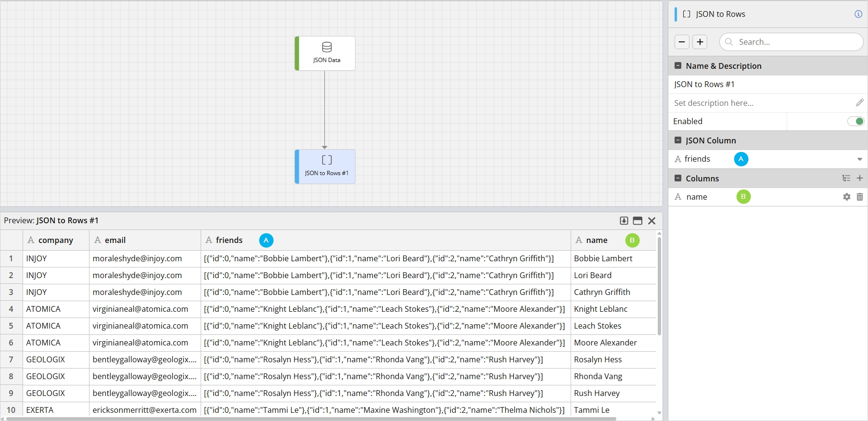The image size is (868, 421).
Task: Select EXERTA company cell
Action: pyautogui.click(x=56, y=410)
